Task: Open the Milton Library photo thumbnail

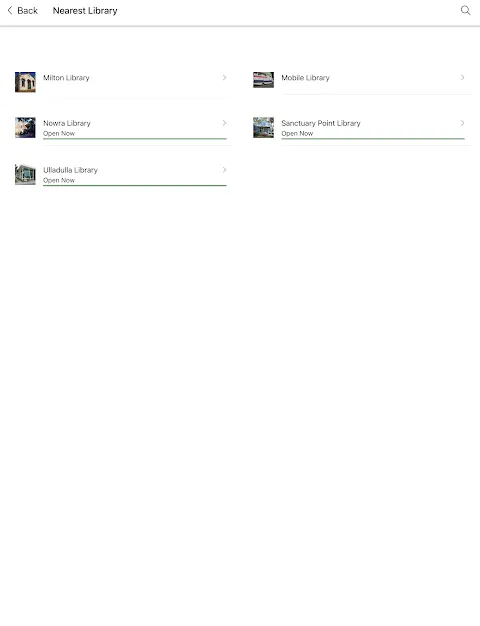Action: 25,82
